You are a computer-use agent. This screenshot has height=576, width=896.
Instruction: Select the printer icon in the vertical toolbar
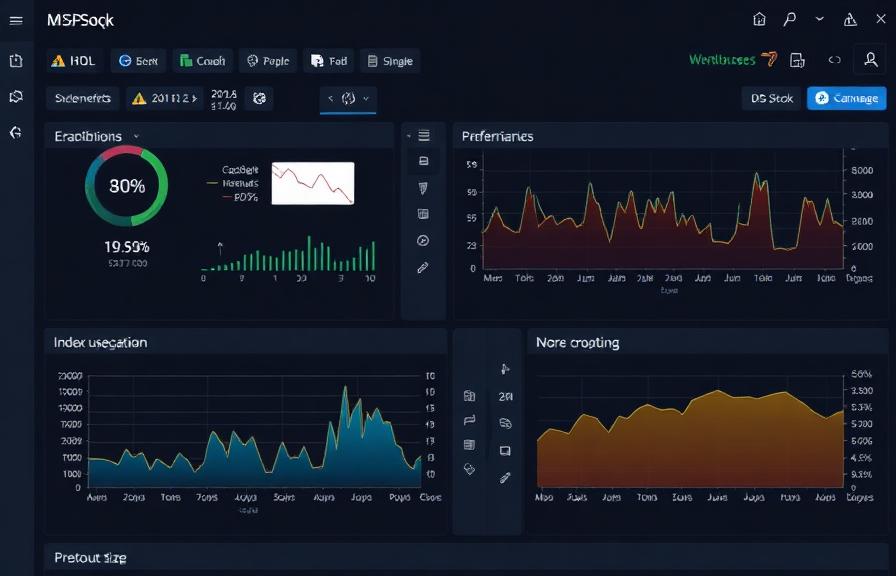pyautogui.click(x=423, y=160)
